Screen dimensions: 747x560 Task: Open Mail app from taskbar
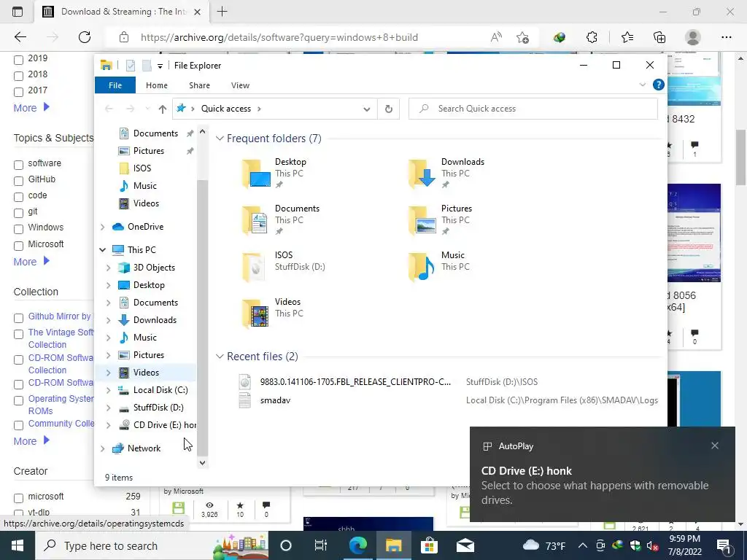465,545
